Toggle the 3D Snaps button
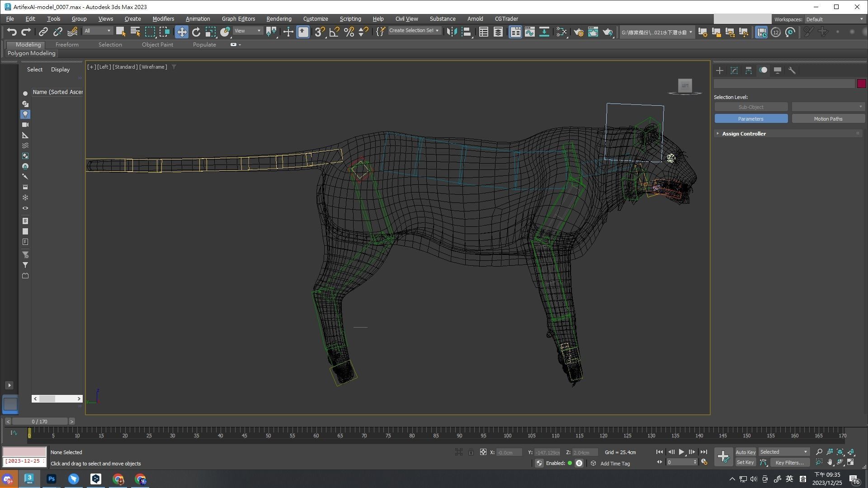This screenshot has height=488, width=868. click(320, 32)
